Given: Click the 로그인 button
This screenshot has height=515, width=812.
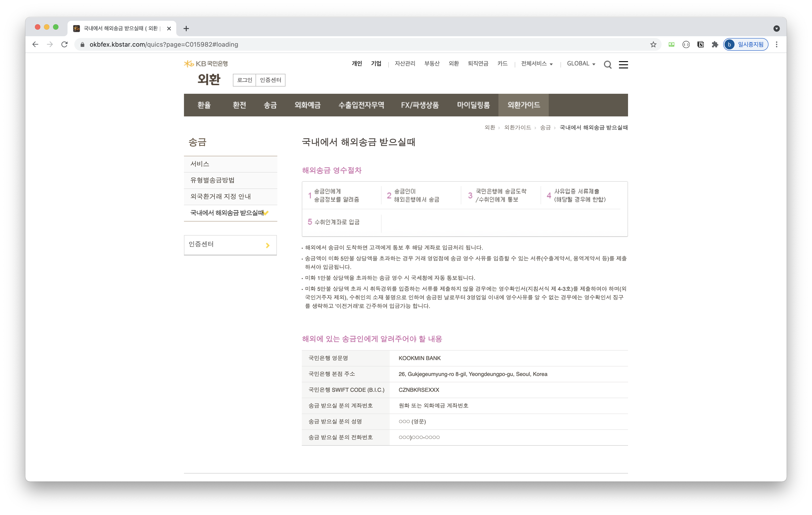Looking at the screenshot, I should [x=244, y=80].
